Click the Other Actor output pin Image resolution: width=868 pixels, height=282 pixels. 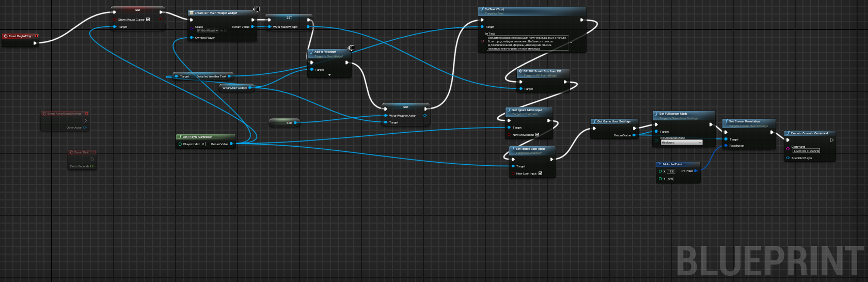85,128
